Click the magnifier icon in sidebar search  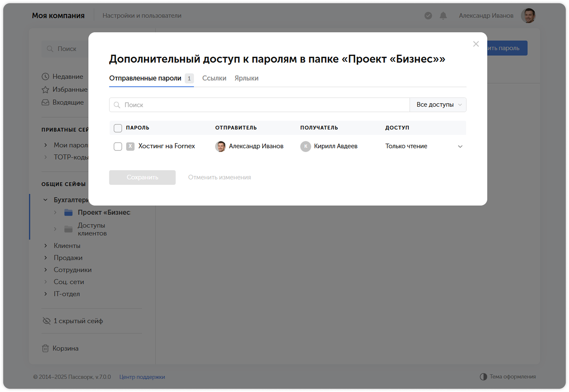(50, 49)
